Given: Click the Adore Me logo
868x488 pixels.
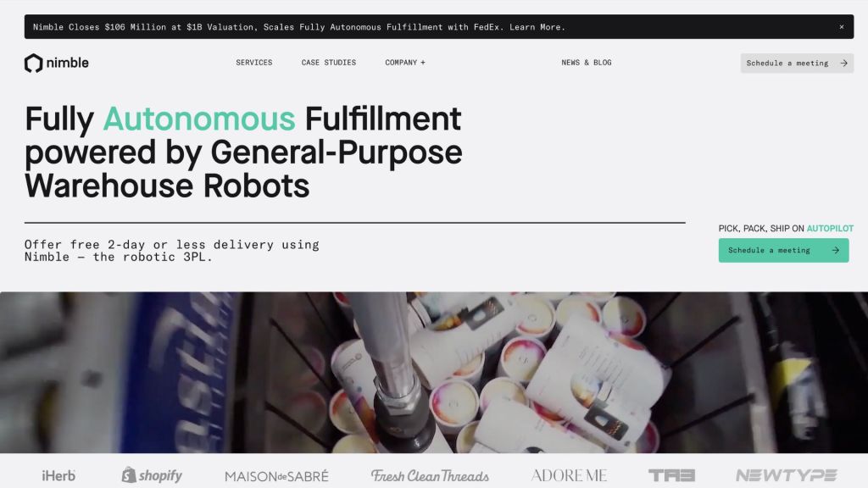Looking at the screenshot, I should [569, 475].
